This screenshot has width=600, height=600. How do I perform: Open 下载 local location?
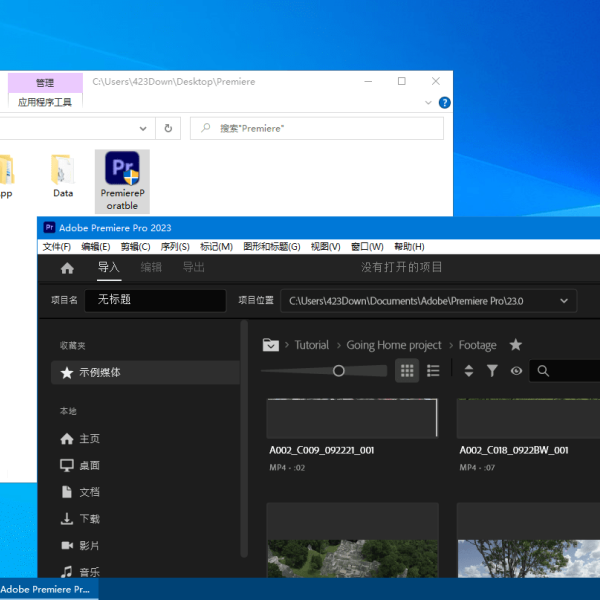click(80, 519)
